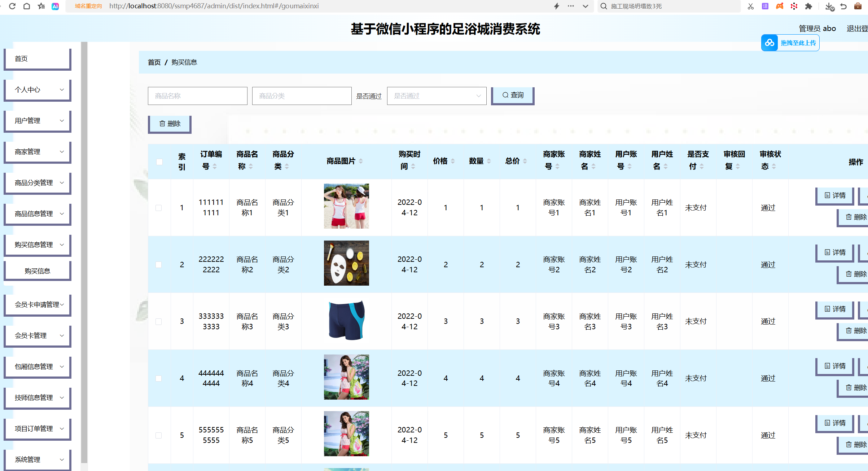Collapse the 购买信息管理 sidebar menu
The width and height of the screenshot is (868, 471).
click(38, 245)
